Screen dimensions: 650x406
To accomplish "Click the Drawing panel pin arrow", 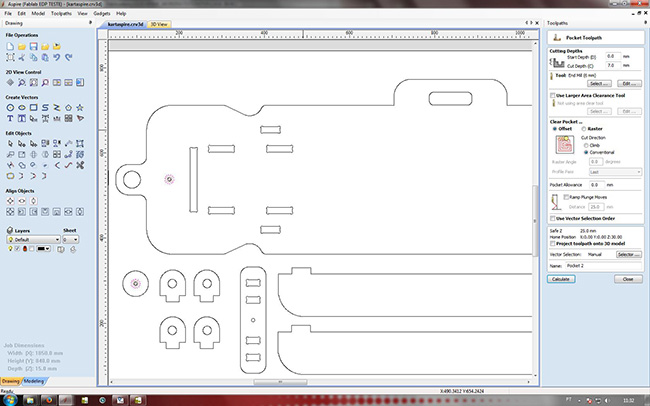I will pyautogui.click(x=90, y=23).
